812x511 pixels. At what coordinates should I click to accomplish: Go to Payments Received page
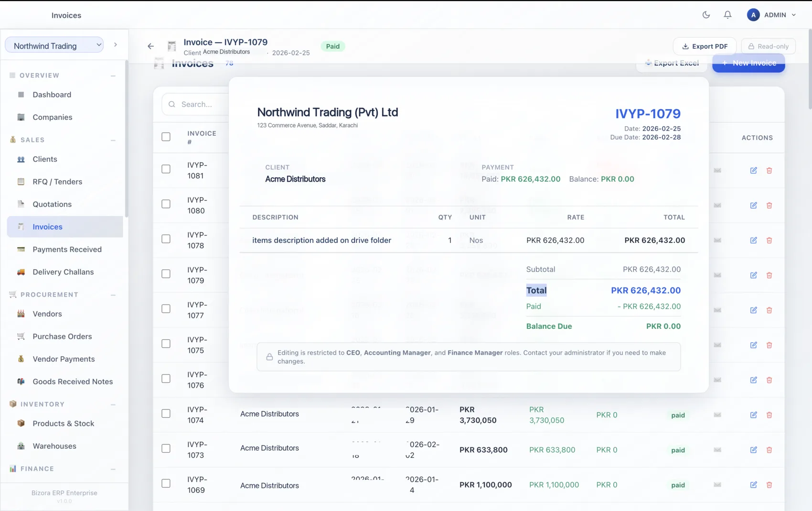(x=65, y=250)
